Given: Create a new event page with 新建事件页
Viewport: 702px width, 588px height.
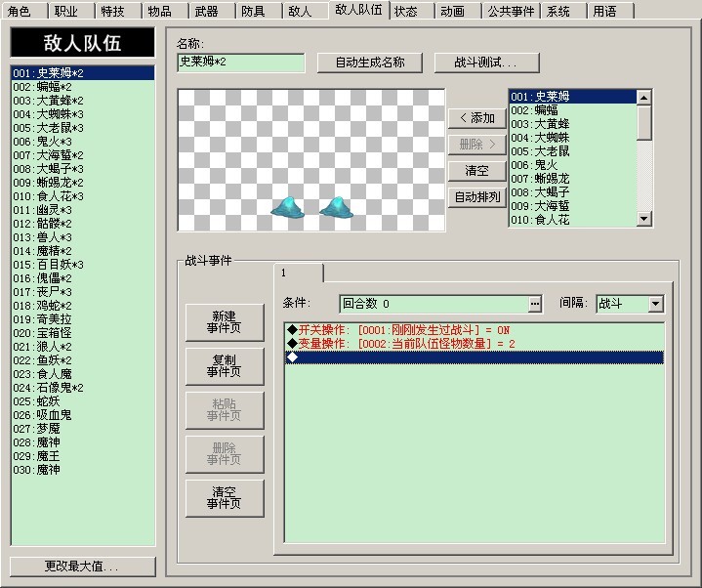Looking at the screenshot, I should (x=225, y=322).
